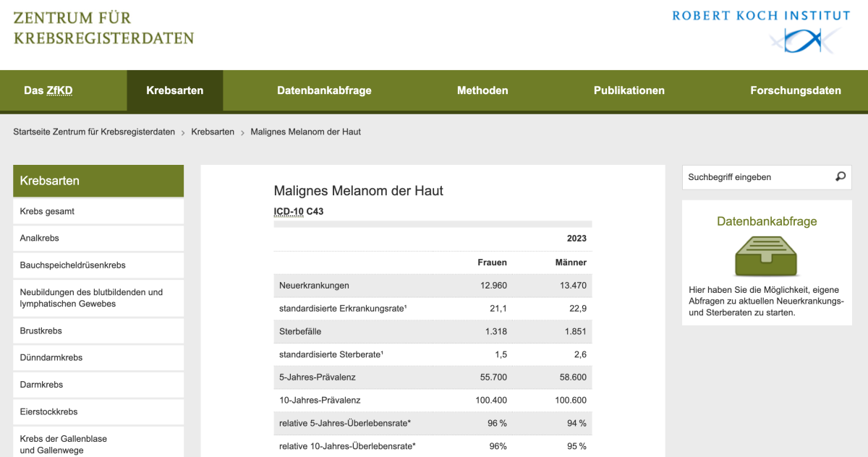Click the relative 5-Jahres-Überlebensrate row label

point(345,423)
